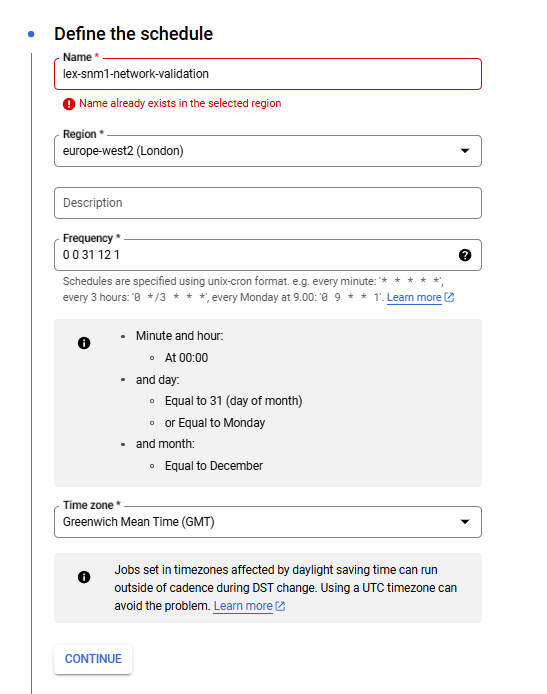Click the Equal to December schedule line
The height and width of the screenshot is (694, 547).
click(x=214, y=466)
